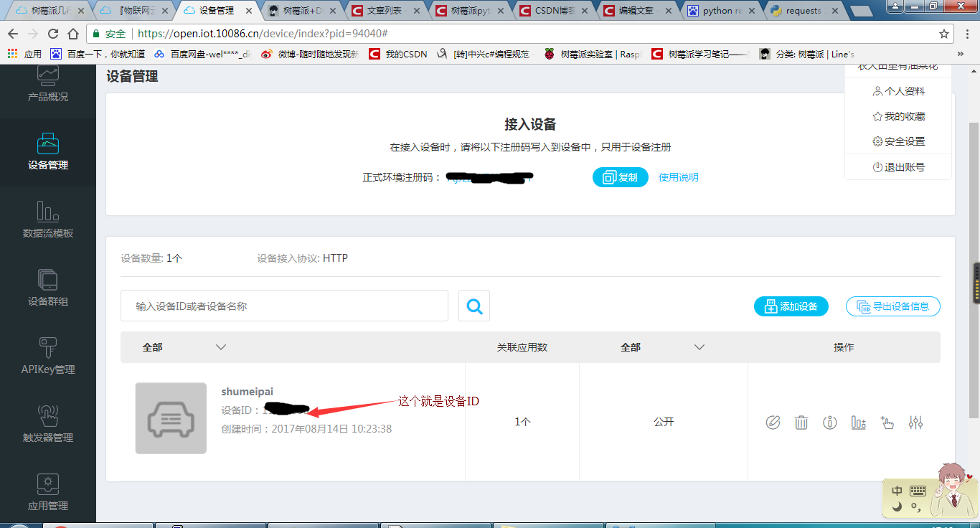980x528 pixels.
Task: Click the shumeipai device thumbnail image
Action: point(171,418)
